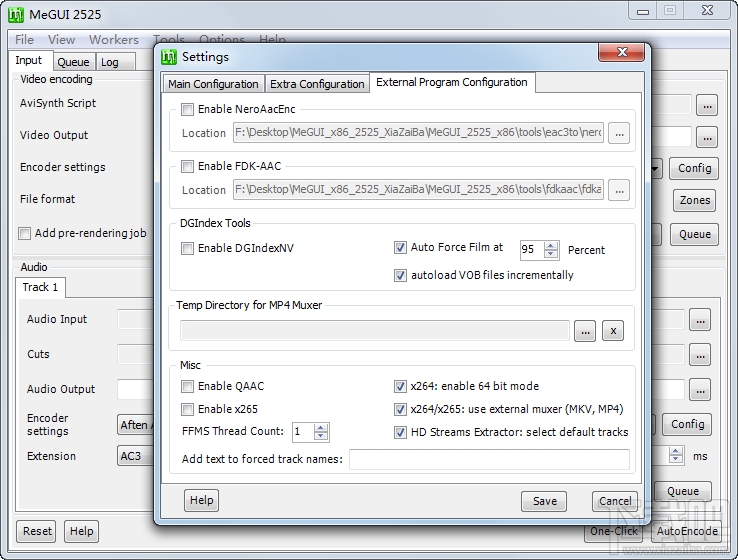
Task: Click audio Queue button
Action: point(683,491)
